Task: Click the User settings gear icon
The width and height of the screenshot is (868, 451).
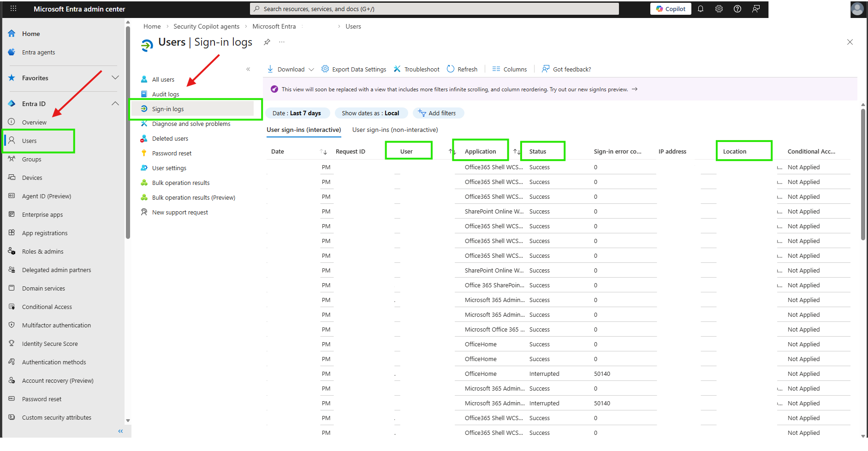Action: pos(144,168)
